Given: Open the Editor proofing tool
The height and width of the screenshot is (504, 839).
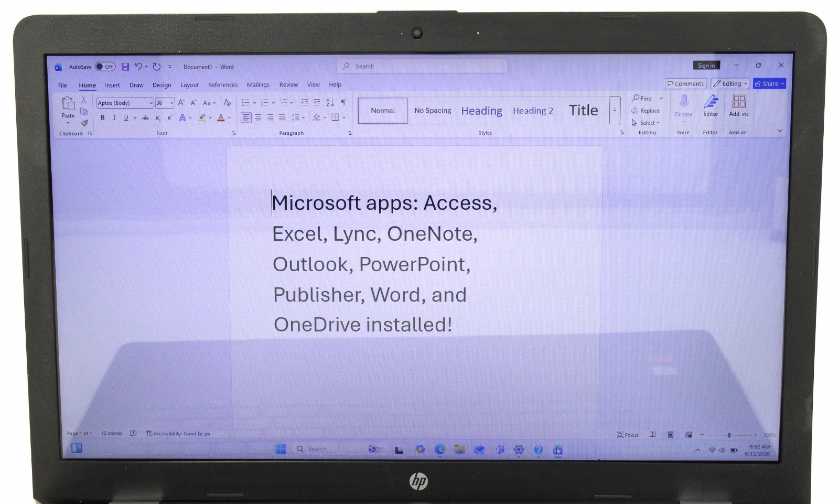Looking at the screenshot, I should point(711,105).
